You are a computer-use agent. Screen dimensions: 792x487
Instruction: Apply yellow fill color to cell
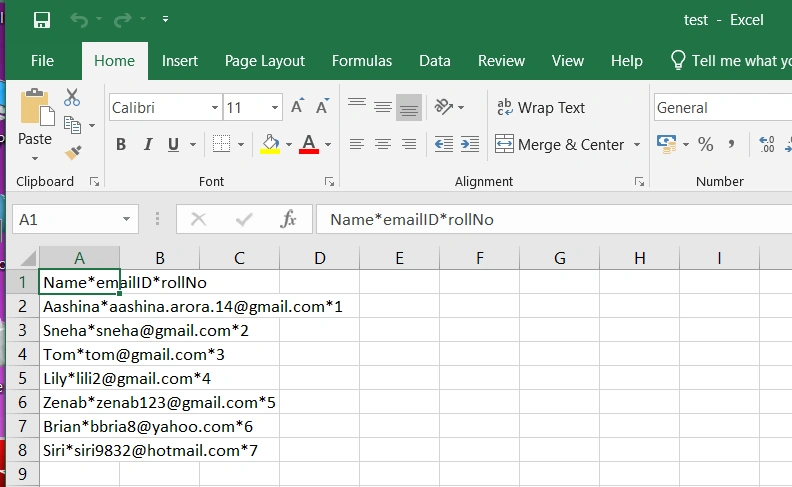(270, 144)
